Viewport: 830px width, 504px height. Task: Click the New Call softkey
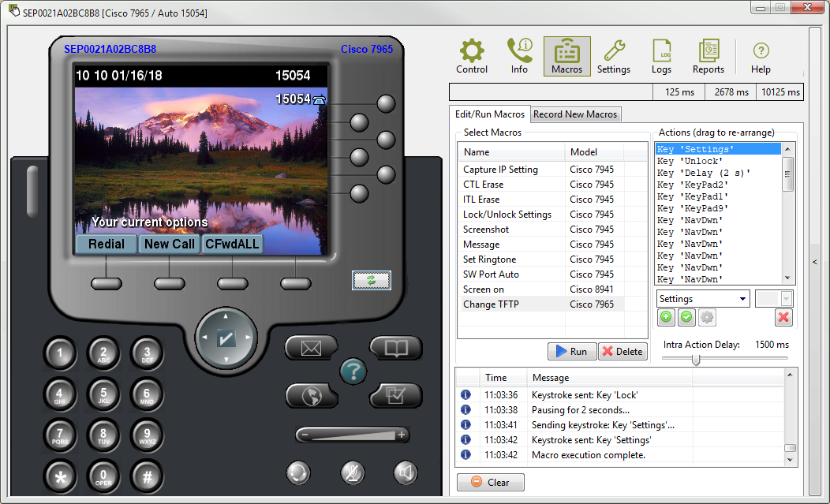(170, 244)
